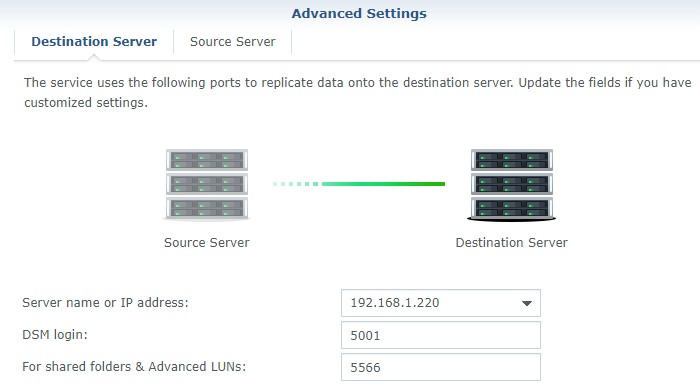700x388 pixels.
Task: Click the 'Server name or IP address:' label
Action: (x=105, y=303)
